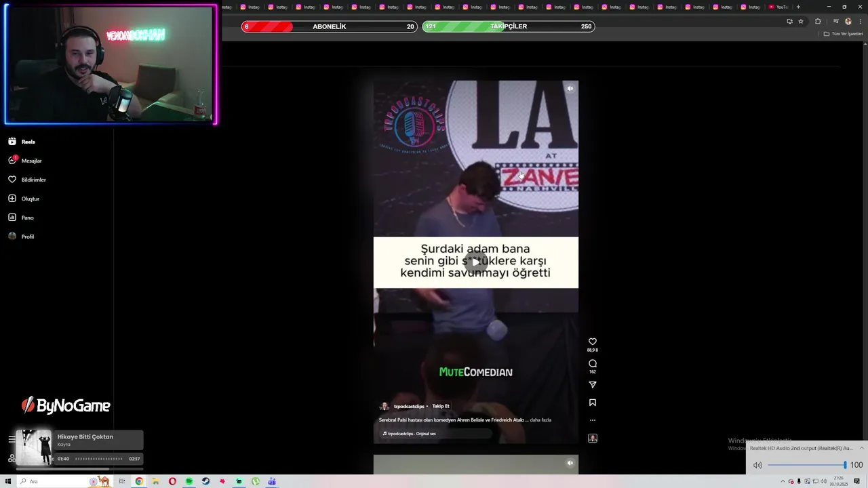
Task: Click the Hikaye Bitti Çoktan song title
Action: 85,436
